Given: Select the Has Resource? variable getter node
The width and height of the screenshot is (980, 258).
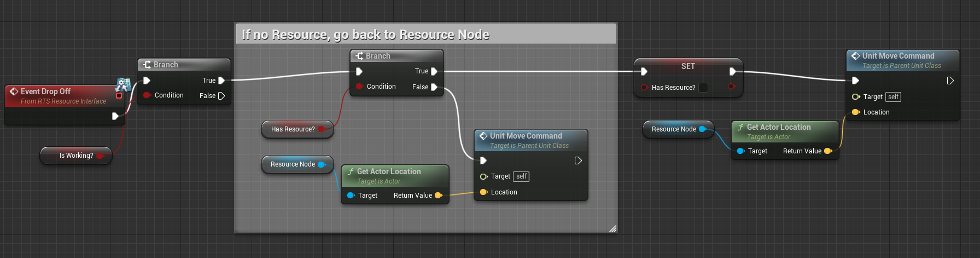Looking at the screenshot, I should (x=297, y=129).
